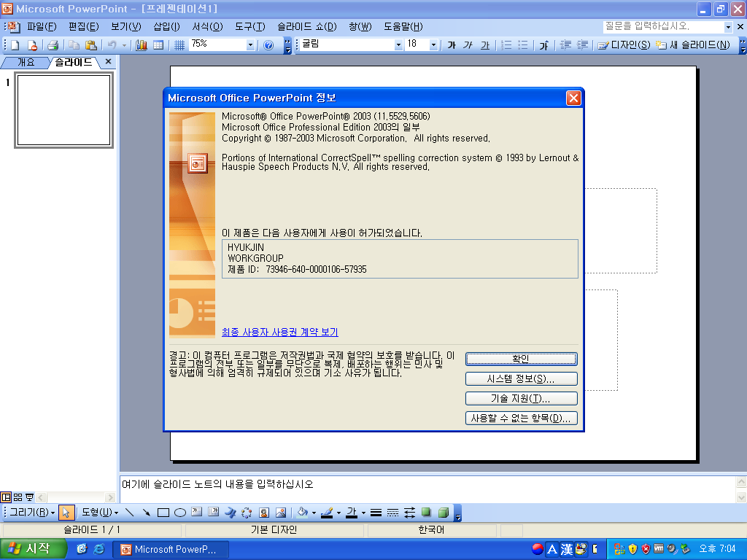Toggle bold formatting (굵은 가)
The width and height of the screenshot is (747, 560).
coord(451,45)
